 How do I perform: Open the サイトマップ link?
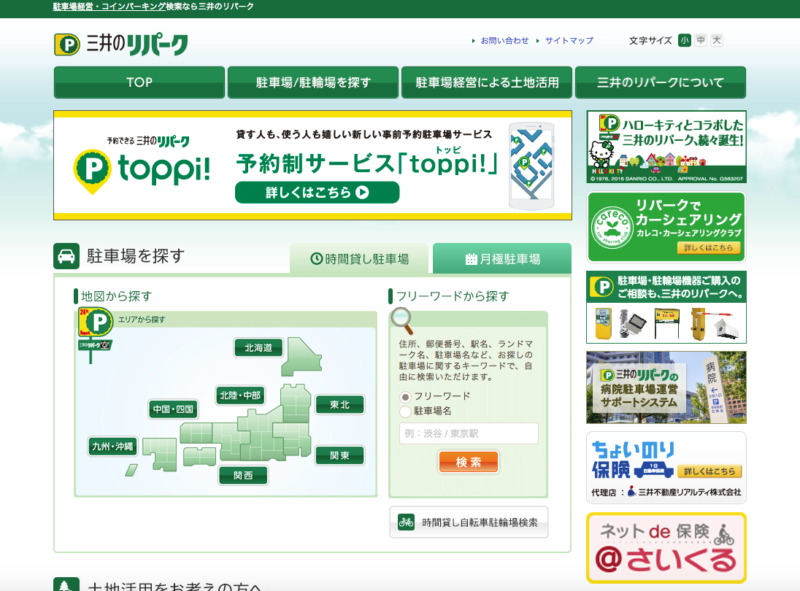[569, 41]
